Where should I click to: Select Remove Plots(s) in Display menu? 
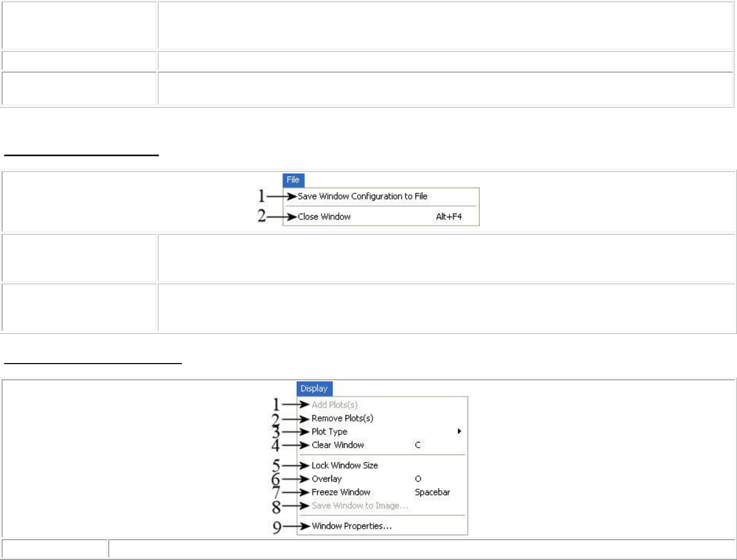(342, 418)
